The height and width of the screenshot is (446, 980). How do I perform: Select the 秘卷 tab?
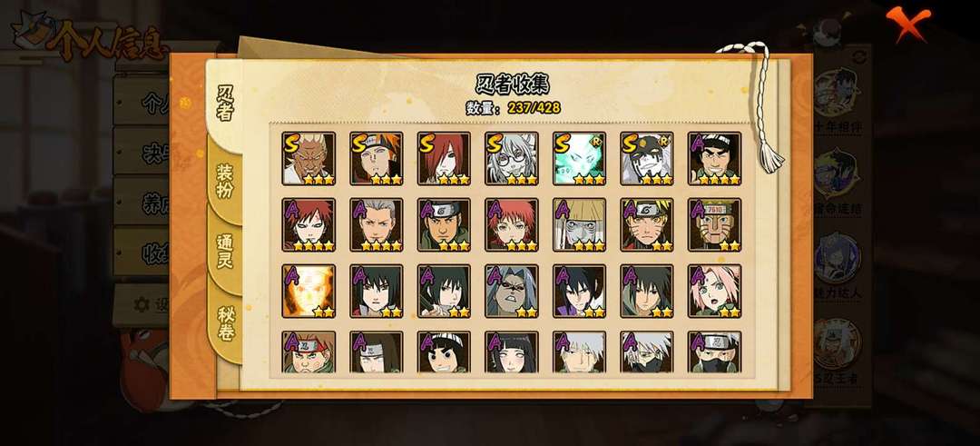point(225,322)
